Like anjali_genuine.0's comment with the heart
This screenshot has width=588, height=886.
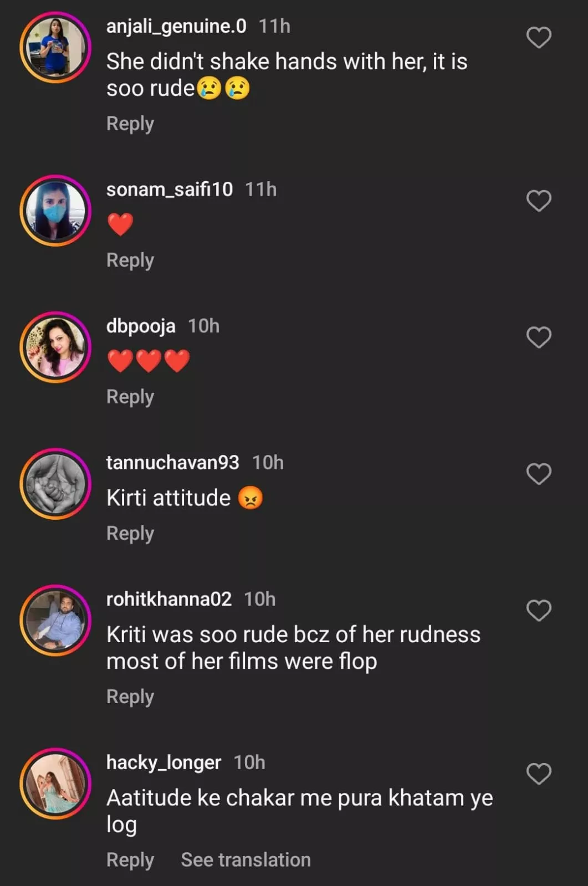pyautogui.click(x=538, y=38)
